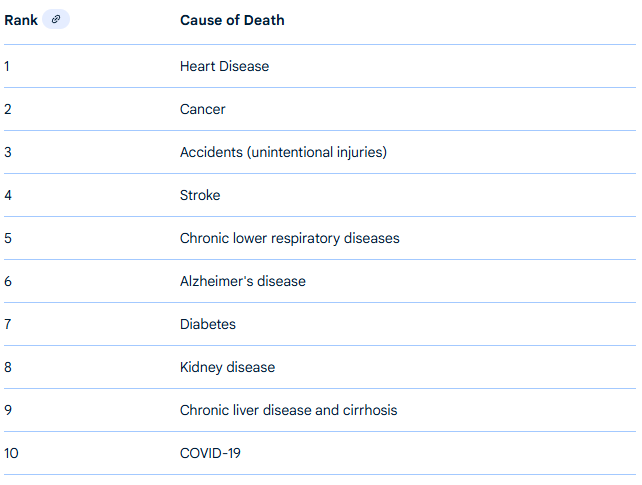The width and height of the screenshot is (642, 485).
Task: Click rank number 7 cell
Action: (8, 324)
